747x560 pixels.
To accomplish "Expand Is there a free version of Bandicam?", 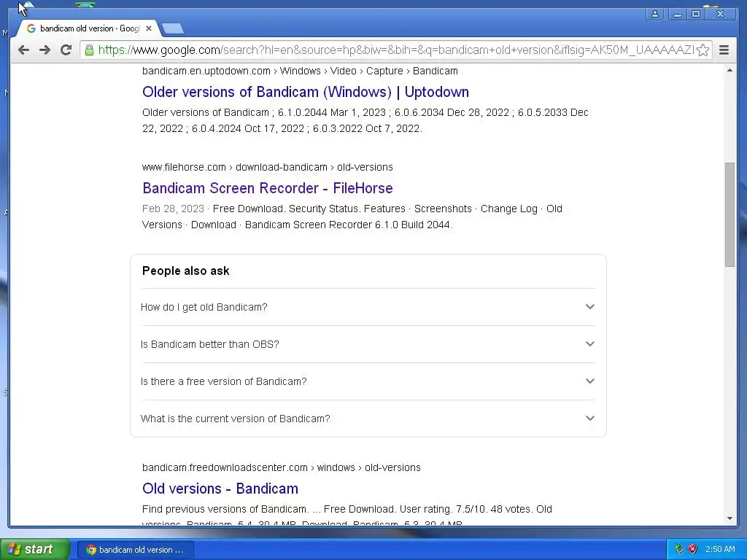I will tap(368, 381).
